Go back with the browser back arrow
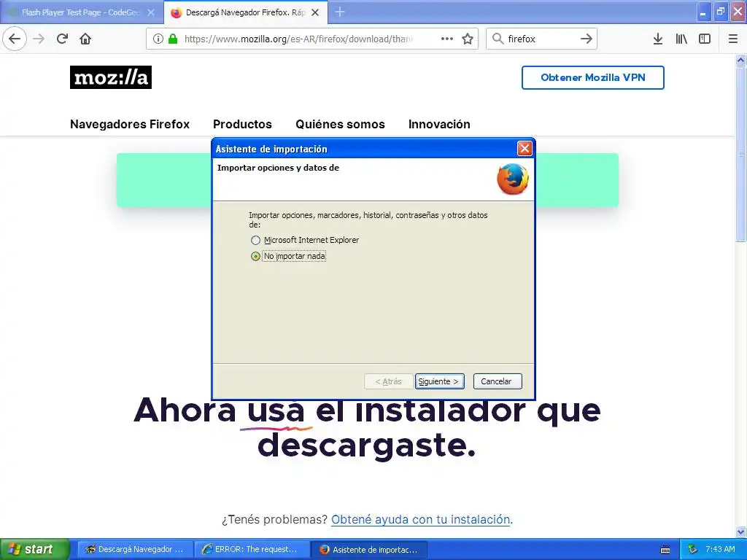This screenshot has height=560, width=747. [x=15, y=39]
